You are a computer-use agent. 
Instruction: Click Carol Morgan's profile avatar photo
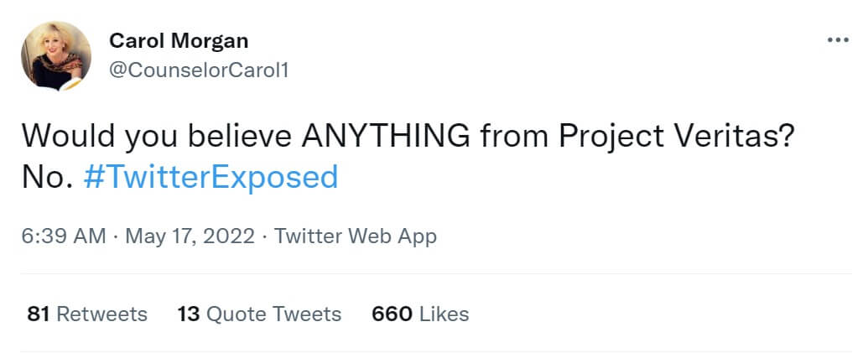56,55
